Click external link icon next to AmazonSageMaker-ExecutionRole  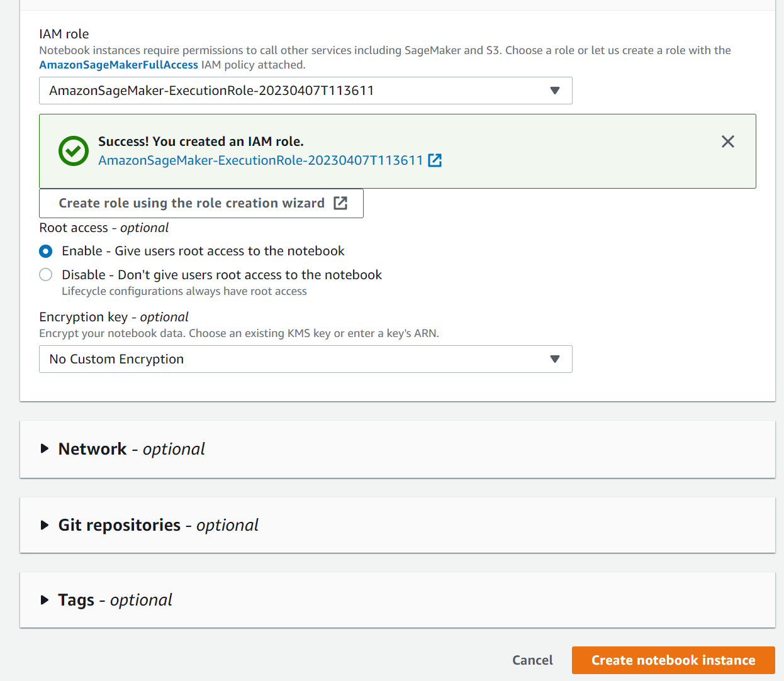pos(435,160)
